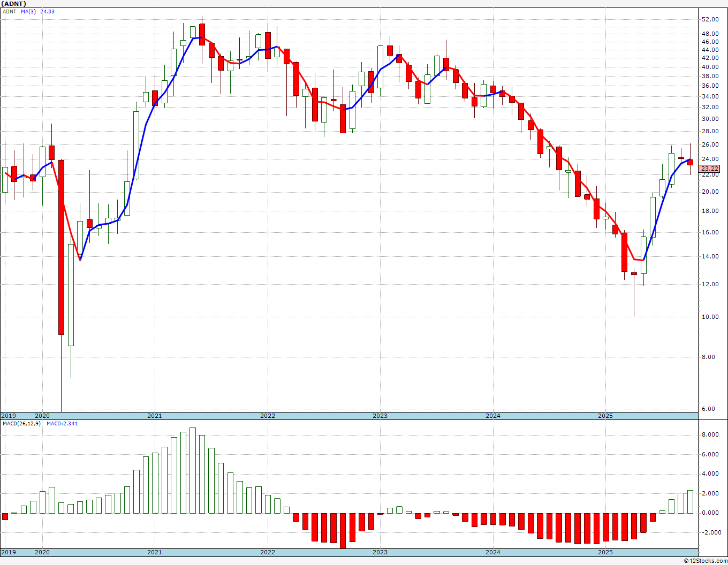Click the 2.000 MACD axis label

click(710, 493)
